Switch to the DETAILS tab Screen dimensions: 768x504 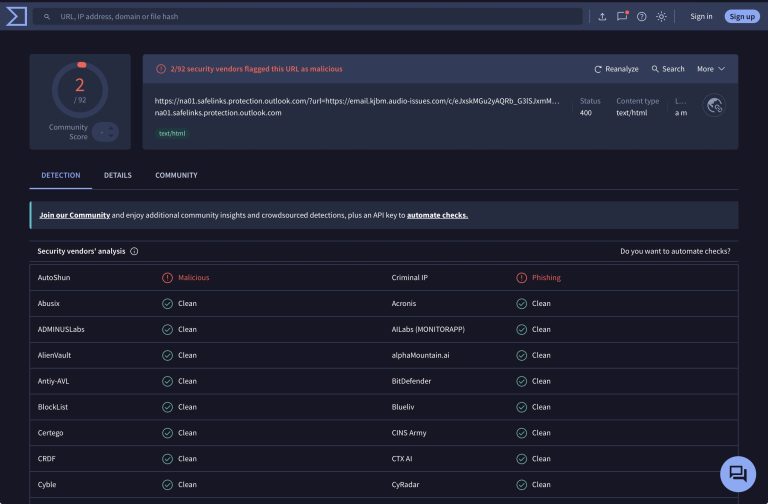tap(118, 175)
